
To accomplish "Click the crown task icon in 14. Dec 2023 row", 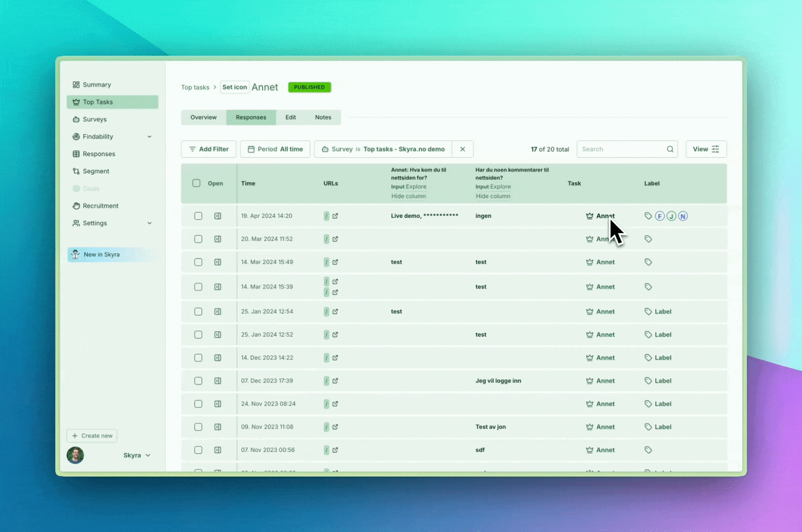I will (x=589, y=358).
